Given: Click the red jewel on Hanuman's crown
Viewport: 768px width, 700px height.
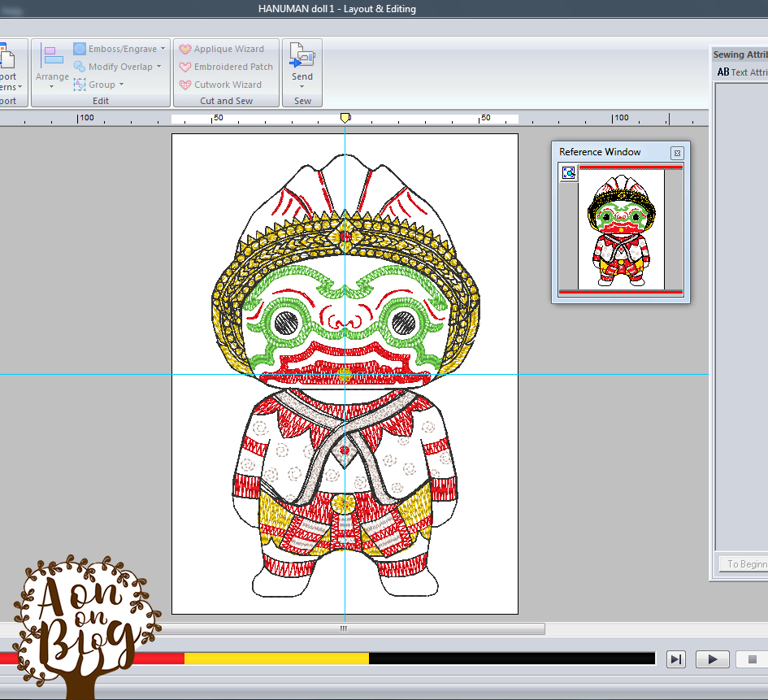Looking at the screenshot, I should [x=345, y=237].
